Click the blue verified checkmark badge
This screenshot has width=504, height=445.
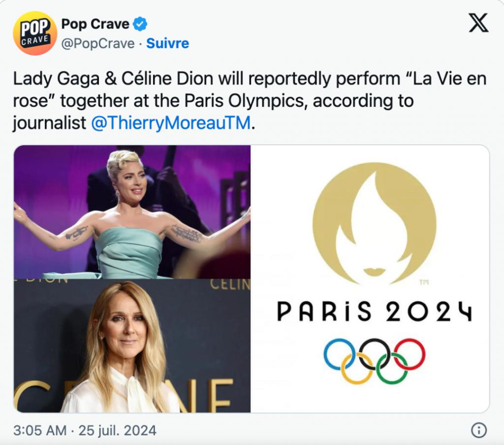click(141, 24)
